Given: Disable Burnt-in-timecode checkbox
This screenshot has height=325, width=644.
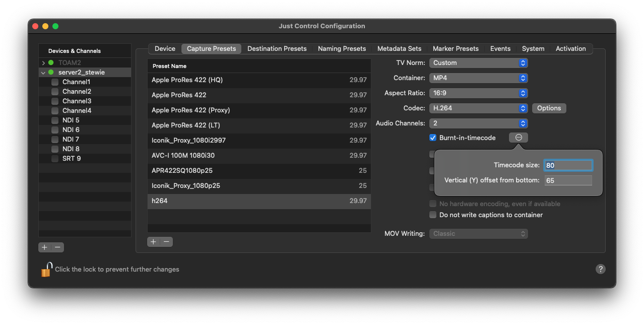Looking at the screenshot, I should (x=432, y=138).
